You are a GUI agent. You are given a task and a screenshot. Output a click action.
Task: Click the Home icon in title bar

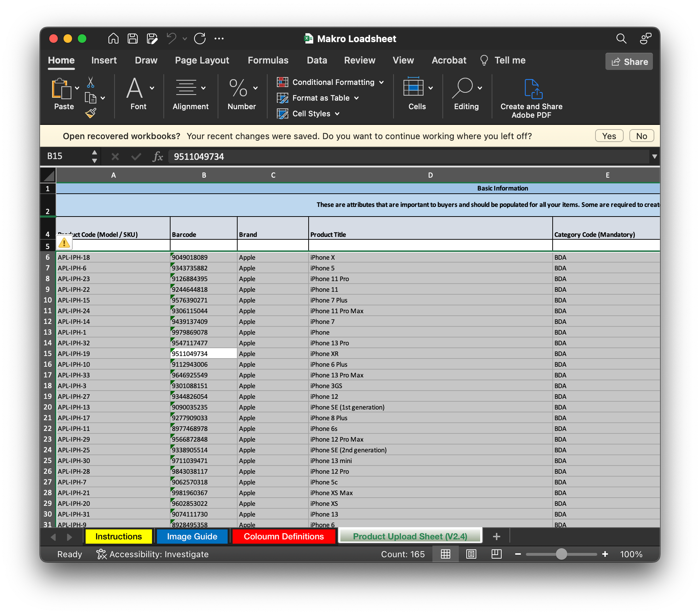(x=113, y=39)
